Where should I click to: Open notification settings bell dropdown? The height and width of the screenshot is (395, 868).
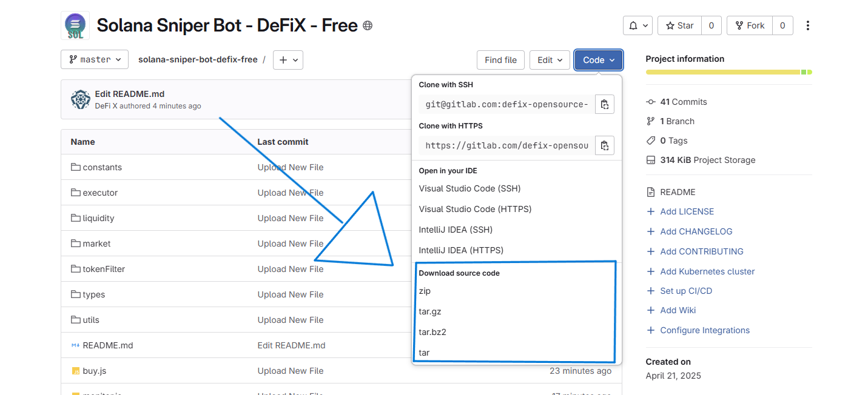(x=638, y=25)
